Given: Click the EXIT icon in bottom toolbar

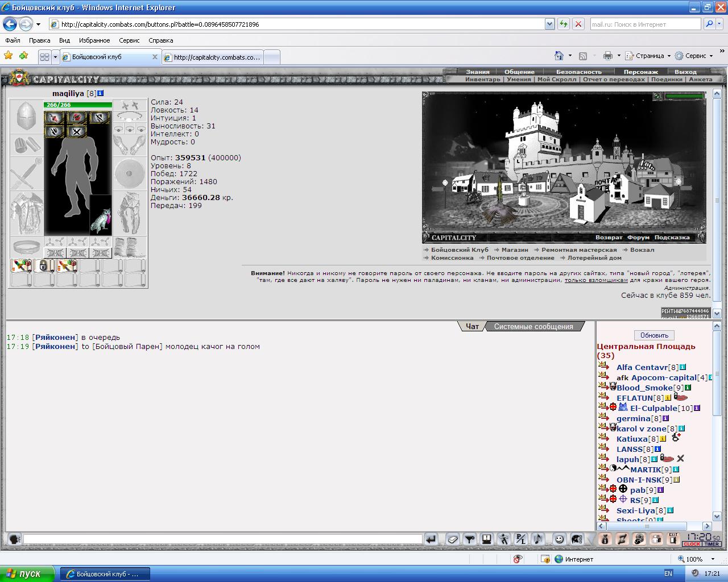Looking at the screenshot, I should point(673,539).
